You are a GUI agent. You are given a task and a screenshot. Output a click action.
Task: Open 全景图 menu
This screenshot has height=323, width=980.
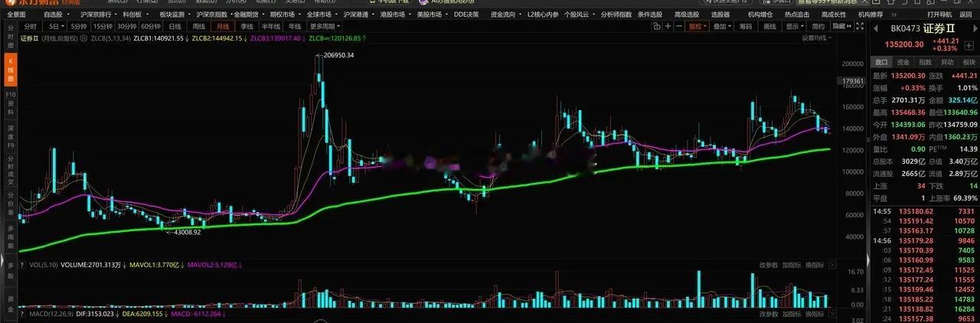(x=16, y=14)
